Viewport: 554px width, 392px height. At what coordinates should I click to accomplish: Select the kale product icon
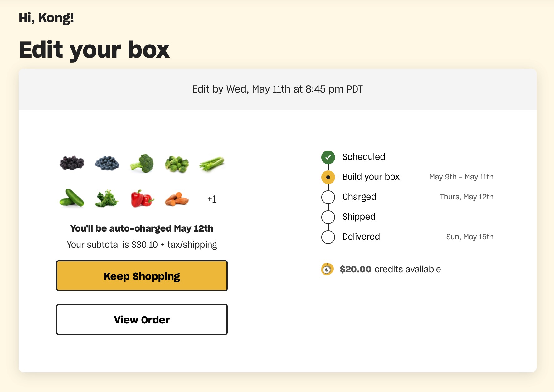(x=107, y=198)
